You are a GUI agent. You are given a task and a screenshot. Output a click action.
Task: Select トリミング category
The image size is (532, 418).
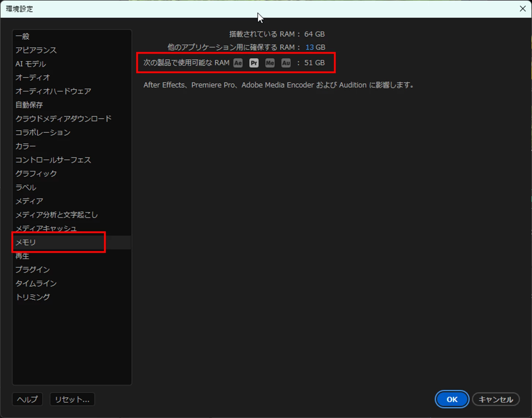pos(72,297)
